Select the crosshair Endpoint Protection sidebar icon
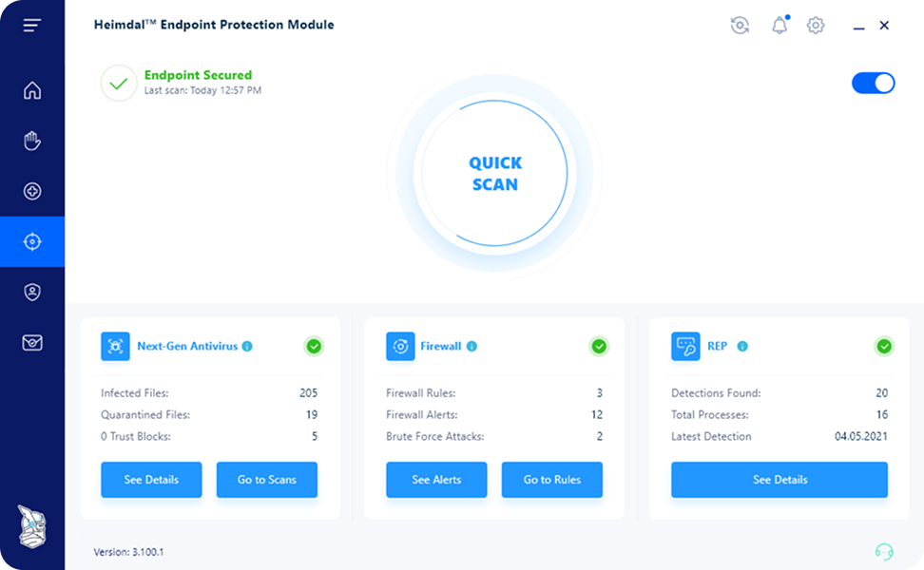924x570 pixels. (x=32, y=241)
